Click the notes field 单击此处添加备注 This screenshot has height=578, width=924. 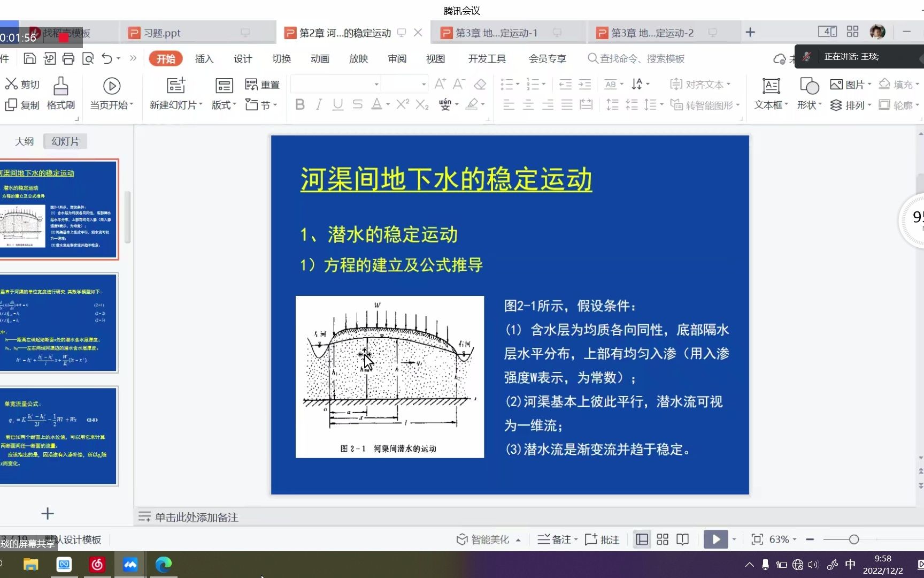tap(196, 517)
